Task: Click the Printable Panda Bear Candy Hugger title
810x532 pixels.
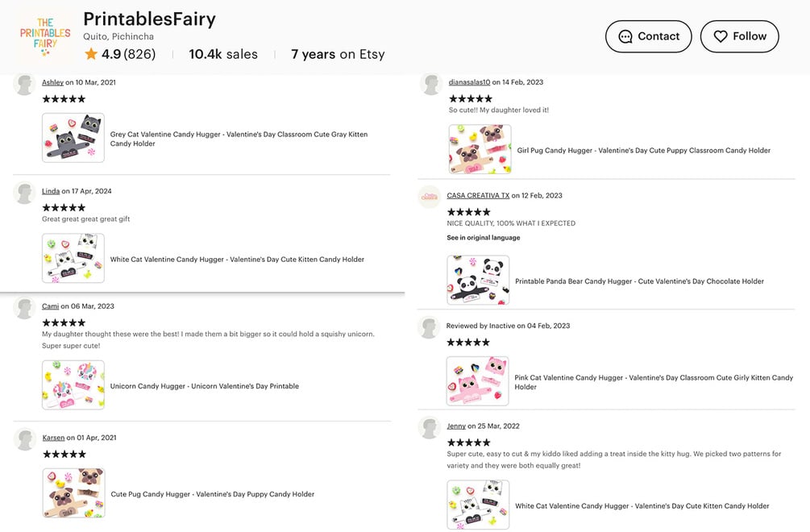Action: (x=639, y=281)
